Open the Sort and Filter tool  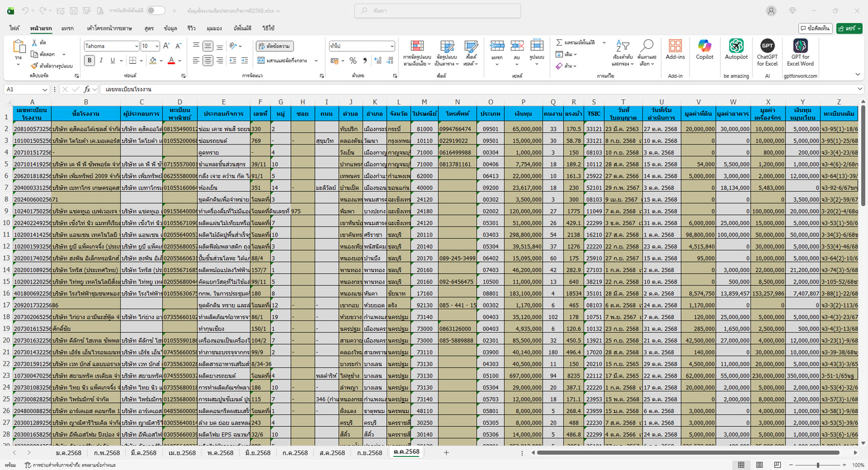coord(622,52)
